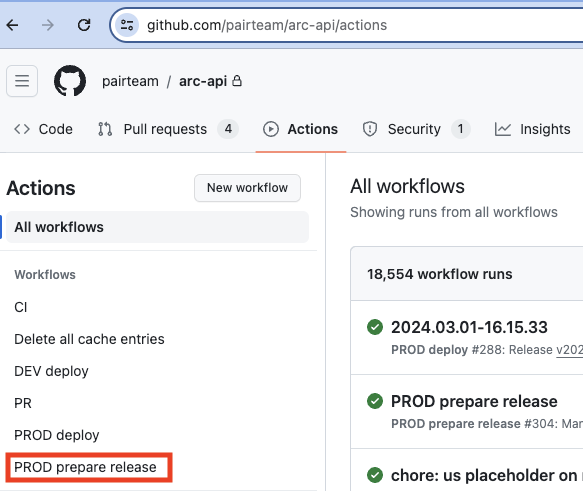Click the github.com/pairteam/arc-api/actions URL field
Viewport: 583px width, 491px height.
pyautogui.click(x=267, y=25)
